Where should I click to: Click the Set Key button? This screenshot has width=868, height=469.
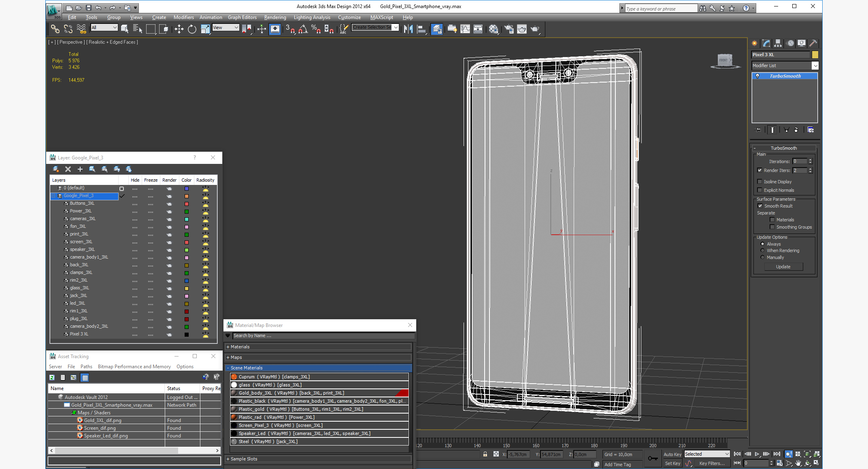tap(672, 463)
